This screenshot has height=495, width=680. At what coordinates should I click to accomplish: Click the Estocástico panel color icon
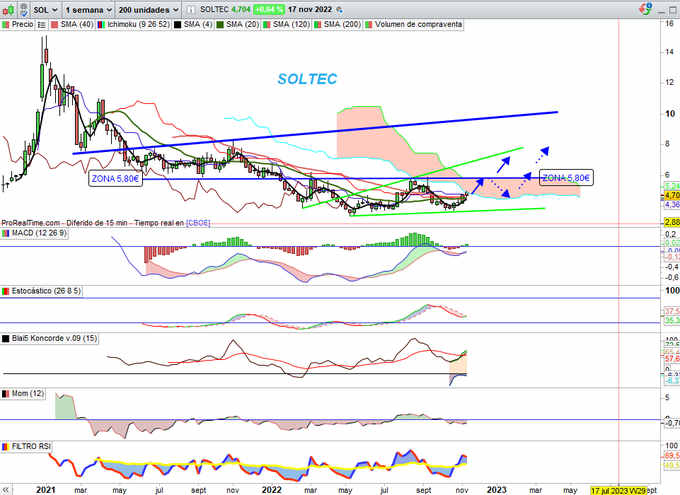pos(6,291)
